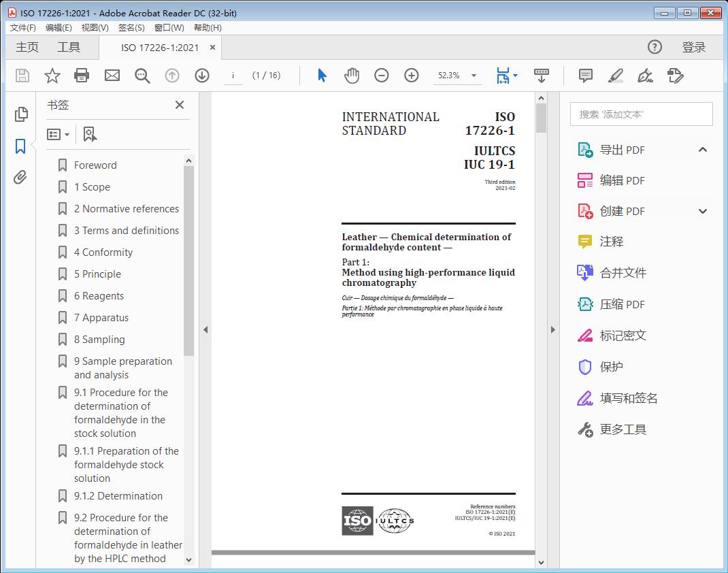
Task: Toggle the bookmarks panel in sidebar
Action: pos(20,146)
